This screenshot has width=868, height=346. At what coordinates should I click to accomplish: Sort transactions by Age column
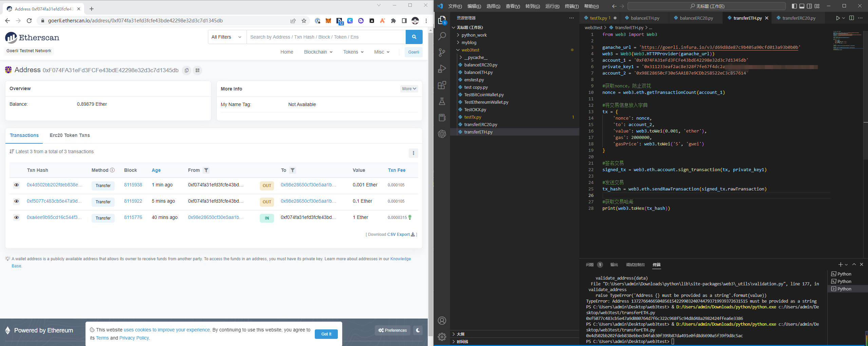156,170
